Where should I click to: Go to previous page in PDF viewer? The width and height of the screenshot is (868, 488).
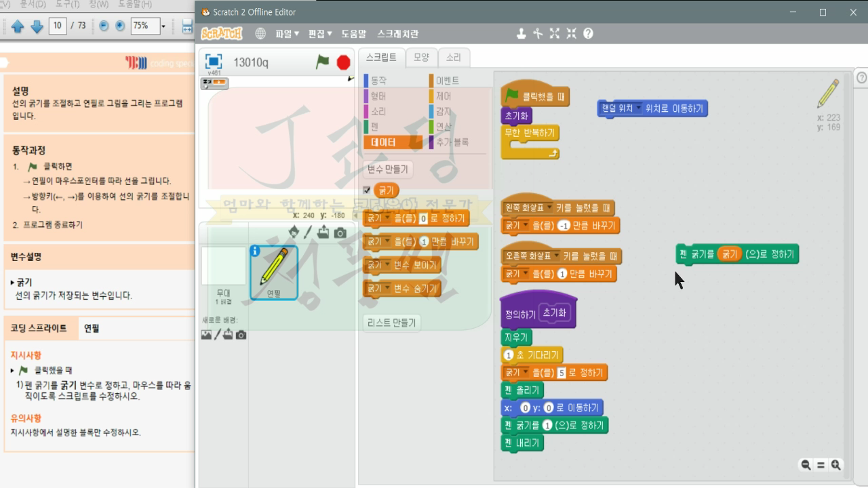pyautogui.click(x=18, y=26)
